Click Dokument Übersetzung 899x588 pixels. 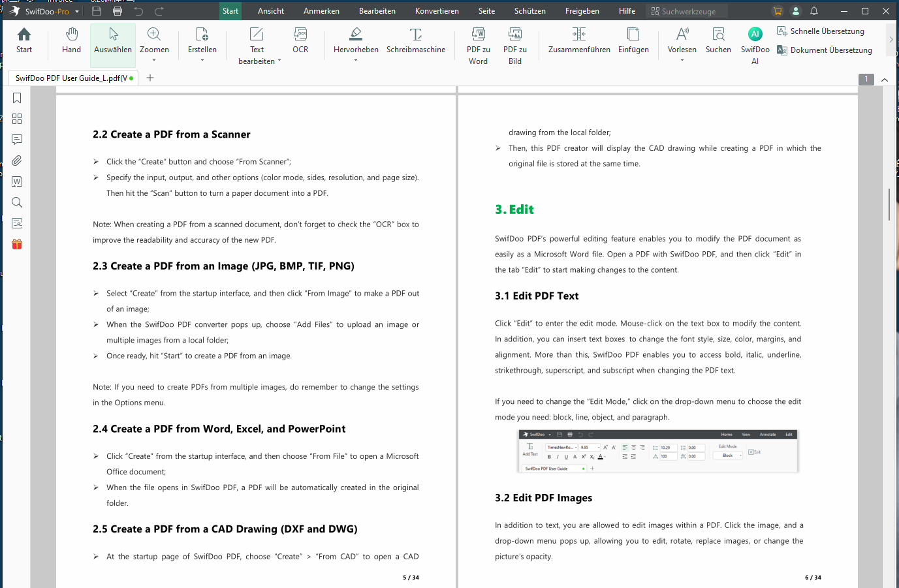click(825, 50)
